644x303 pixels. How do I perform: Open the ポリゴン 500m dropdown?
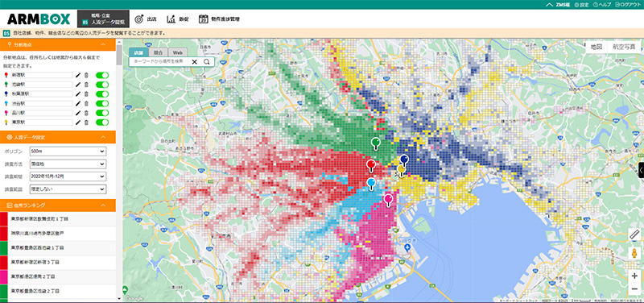coord(68,151)
